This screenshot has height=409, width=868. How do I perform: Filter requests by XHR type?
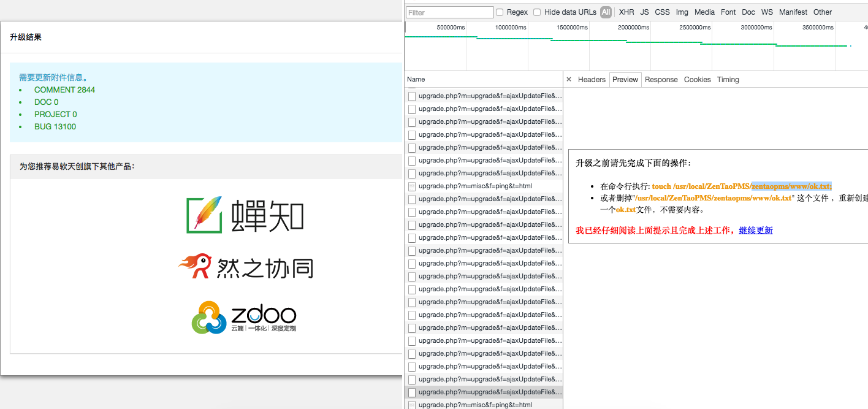[x=626, y=12]
